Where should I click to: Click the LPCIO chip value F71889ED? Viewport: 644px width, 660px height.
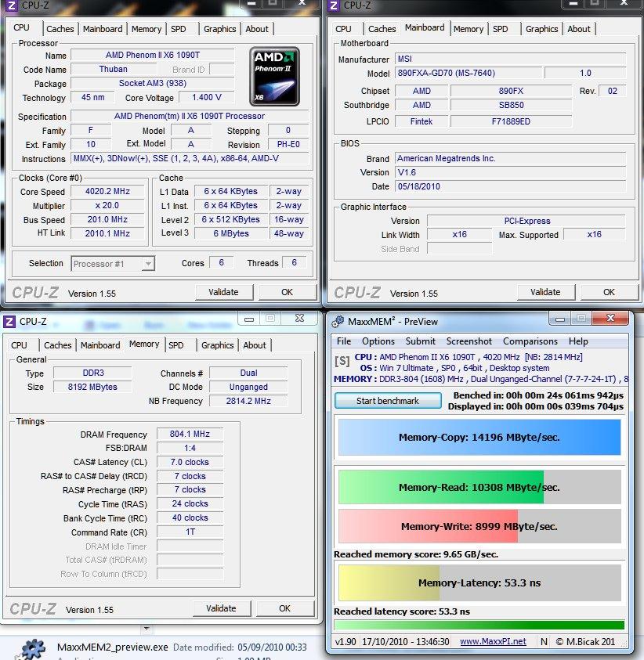coord(512,121)
